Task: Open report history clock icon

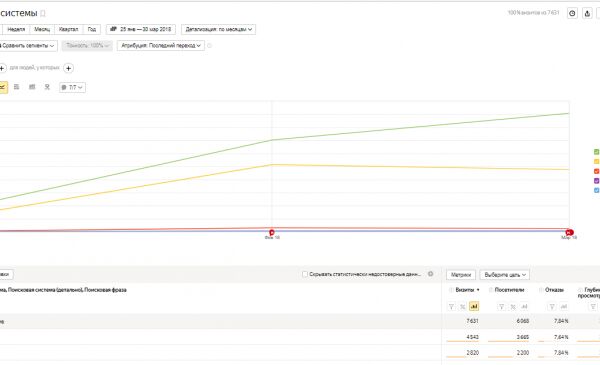Action: click(x=572, y=13)
